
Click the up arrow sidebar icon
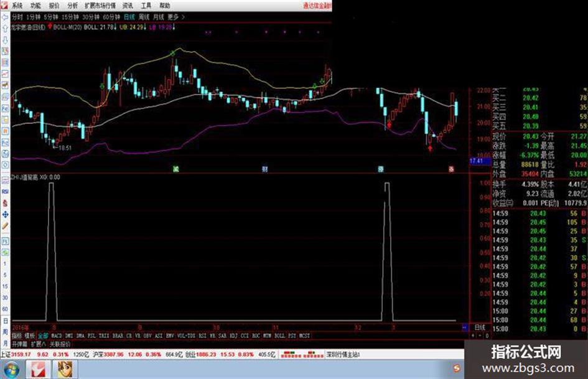[x=5, y=29]
